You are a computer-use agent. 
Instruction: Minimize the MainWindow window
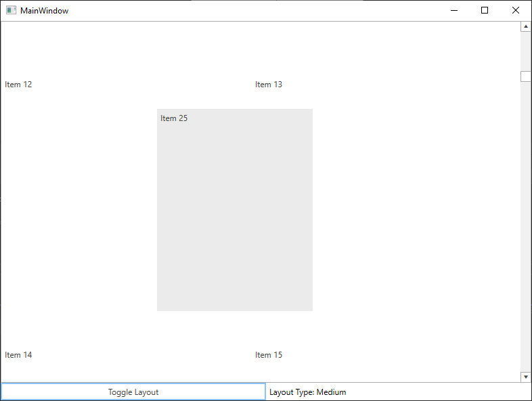454,11
